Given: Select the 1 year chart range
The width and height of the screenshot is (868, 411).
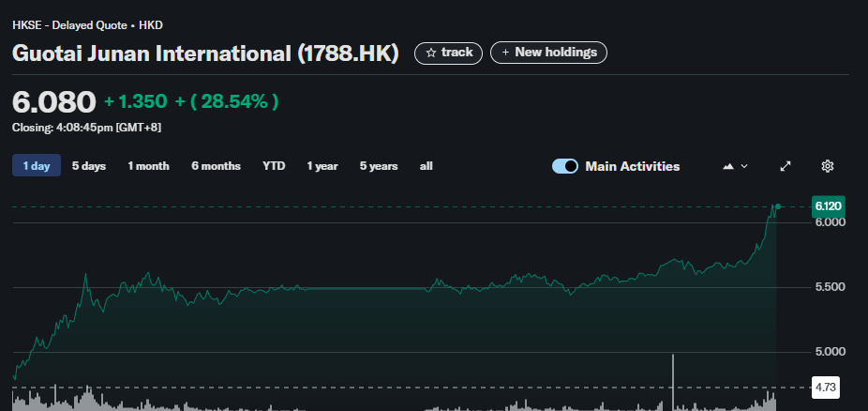Looking at the screenshot, I should [x=322, y=166].
